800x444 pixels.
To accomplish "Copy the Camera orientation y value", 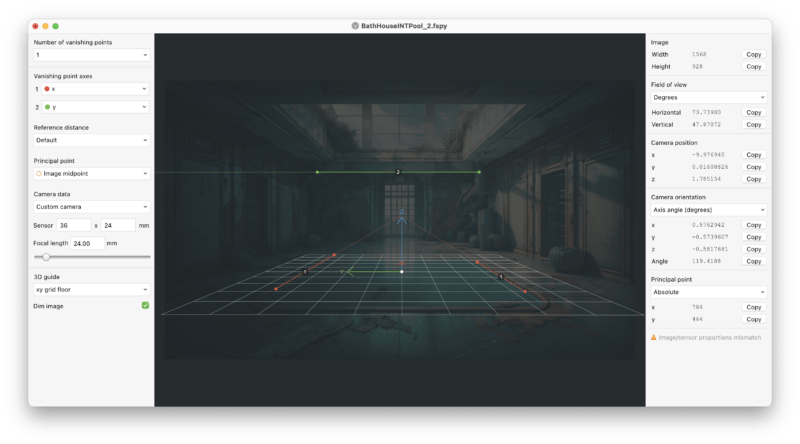I will [x=754, y=237].
